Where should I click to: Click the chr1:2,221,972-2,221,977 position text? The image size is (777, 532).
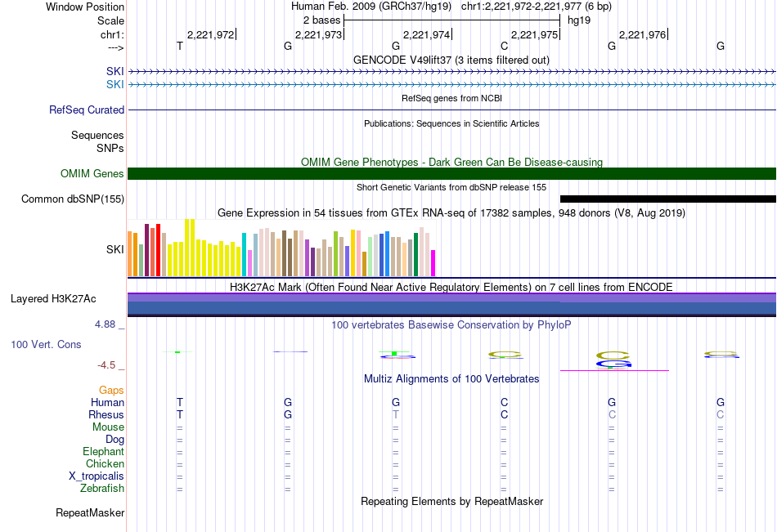pyautogui.click(x=521, y=7)
